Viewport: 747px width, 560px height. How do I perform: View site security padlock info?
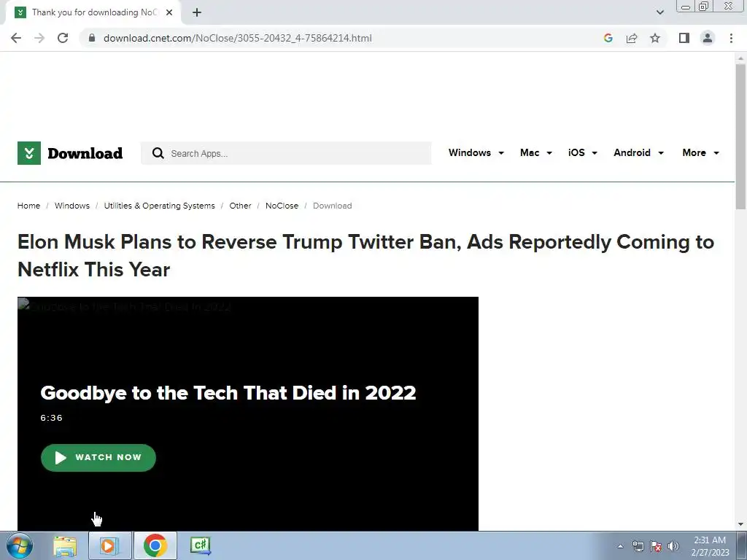pyautogui.click(x=92, y=38)
